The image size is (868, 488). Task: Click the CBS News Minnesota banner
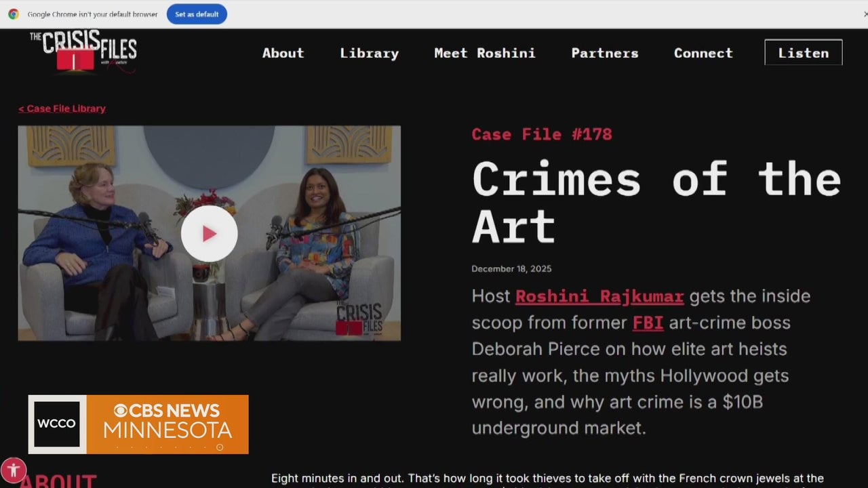(167, 424)
